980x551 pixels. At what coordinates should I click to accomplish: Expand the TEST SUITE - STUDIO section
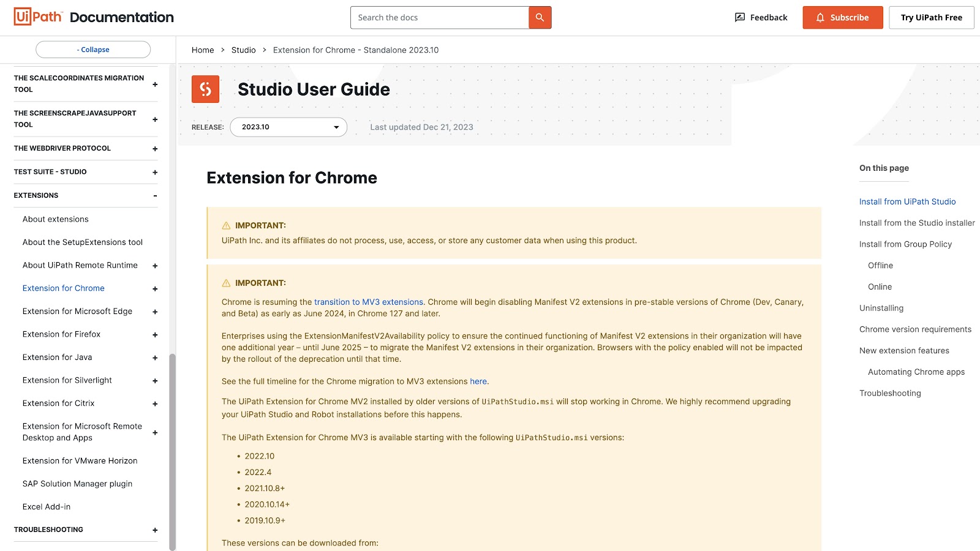pyautogui.click(x=154, y=172)
